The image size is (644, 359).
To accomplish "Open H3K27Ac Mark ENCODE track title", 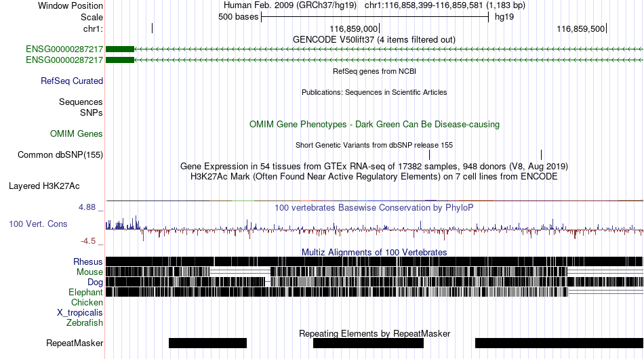I will point(374,176).
